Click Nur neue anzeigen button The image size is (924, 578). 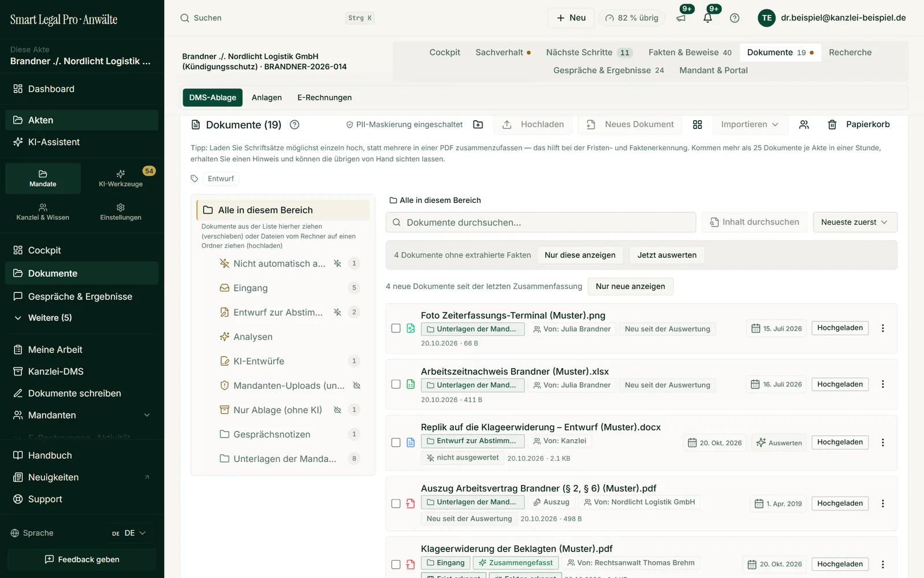pos(630,286)
